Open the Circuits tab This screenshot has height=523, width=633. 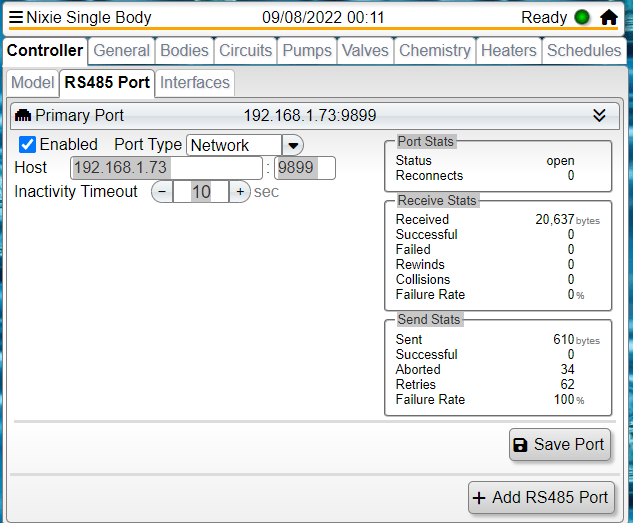(x=245, y=51)
